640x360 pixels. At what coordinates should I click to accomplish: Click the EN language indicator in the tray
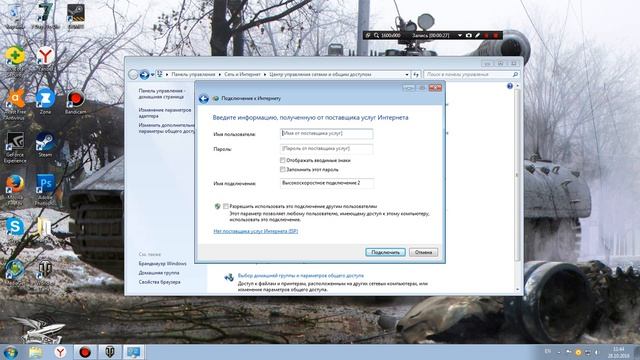[x=548, y=352]
